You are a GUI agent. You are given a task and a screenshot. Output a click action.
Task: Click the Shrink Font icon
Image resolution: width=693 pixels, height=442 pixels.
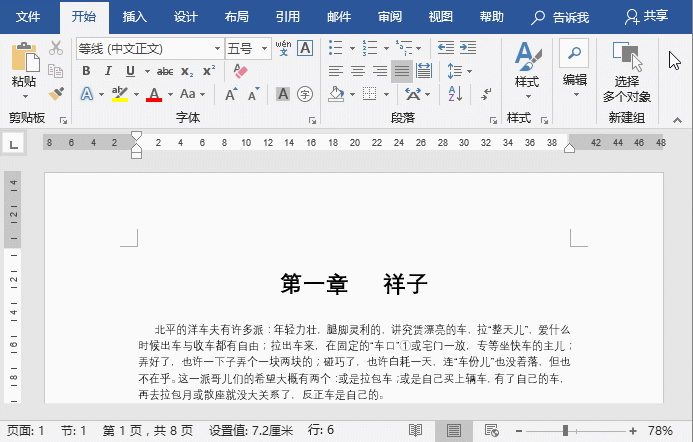pyautogui.click(x=253, y=94)
